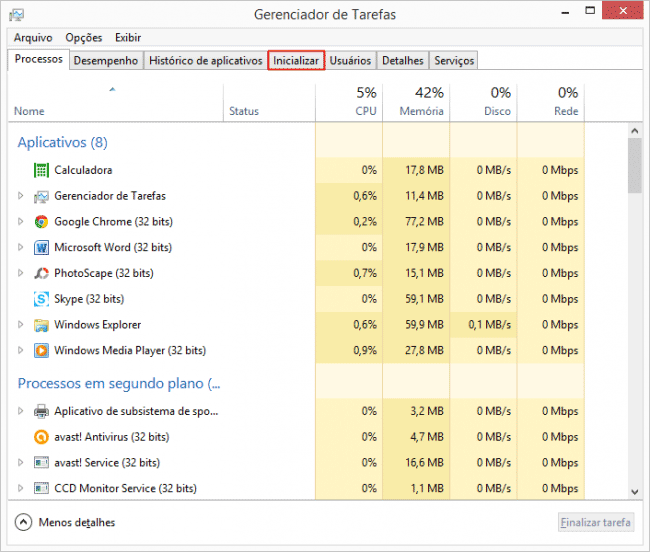Click the vertical scrollbar down arrow
The height and width of the screenshot is (552, 650).
(x=634, y=490)
